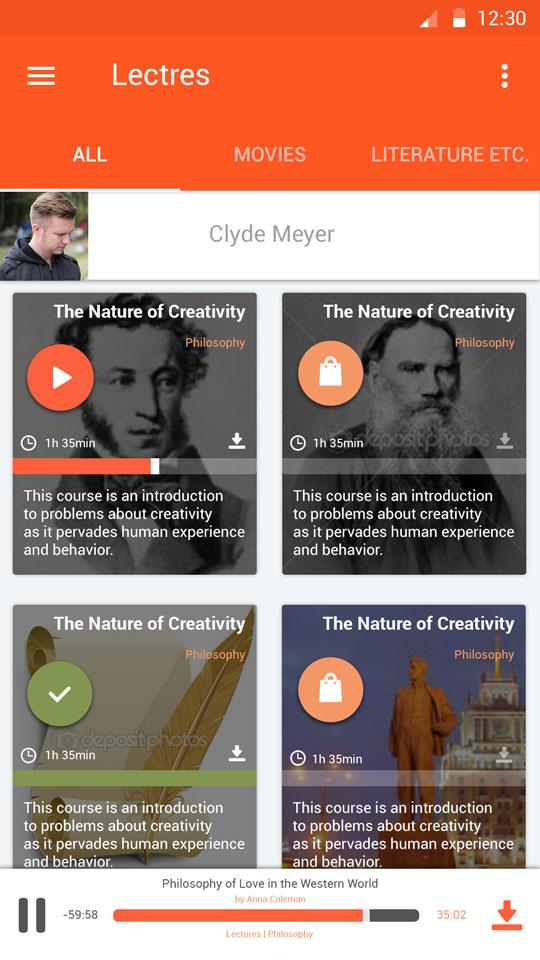The image size is (540, 960).
Task: Download the Pushkin portrait lecture
Action: [x=237, y=441]
